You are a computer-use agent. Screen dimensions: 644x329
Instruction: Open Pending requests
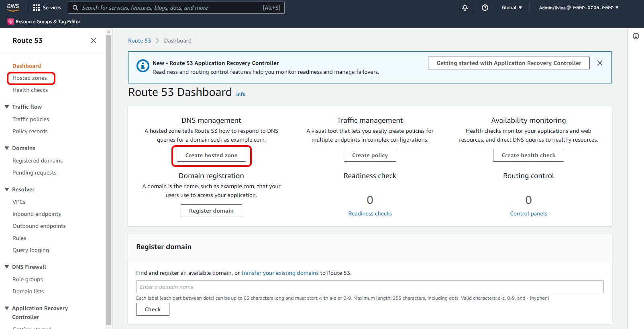[34, 173]
